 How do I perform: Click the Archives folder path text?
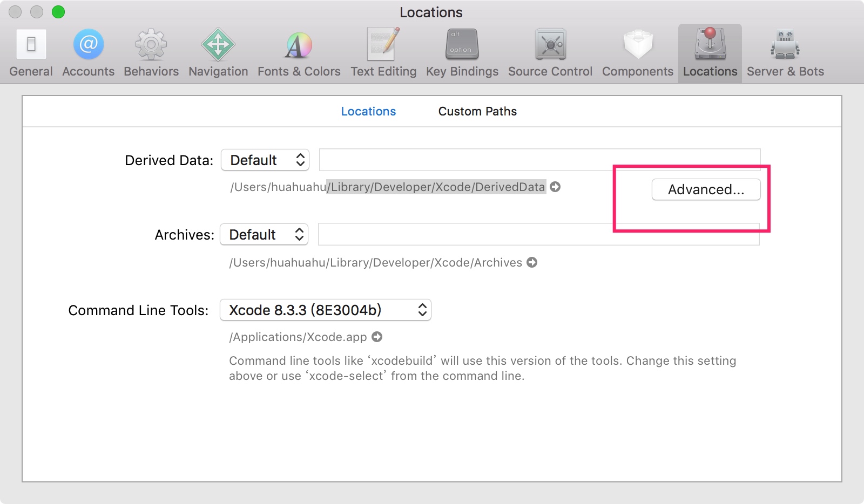[x=376, y=262]
